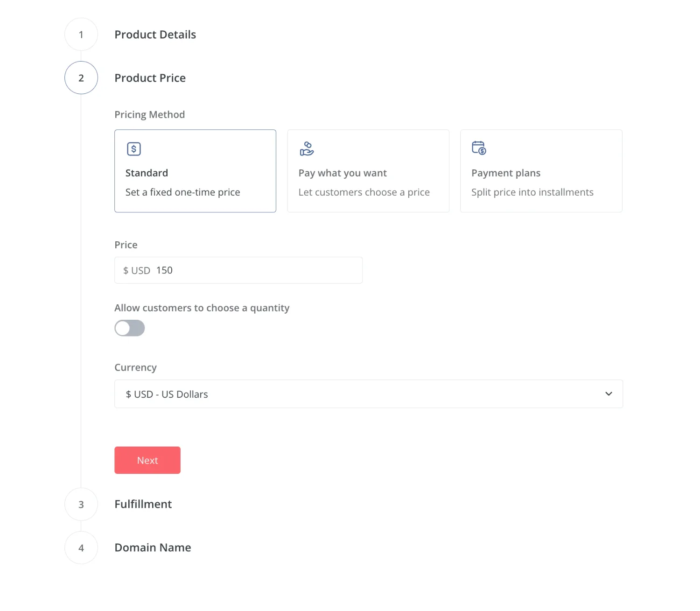700x611 pixels.
Task: Enable the choose a quantity toggle
Action: point(130,328)
